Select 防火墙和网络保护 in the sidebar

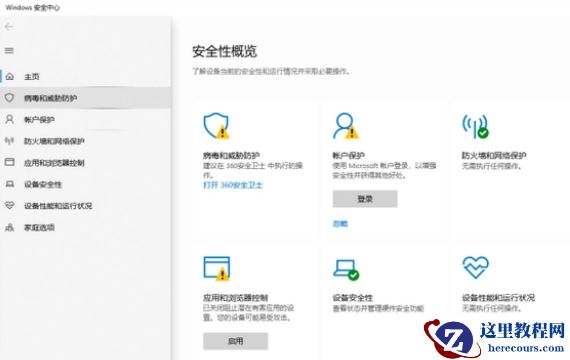(85, 141)
